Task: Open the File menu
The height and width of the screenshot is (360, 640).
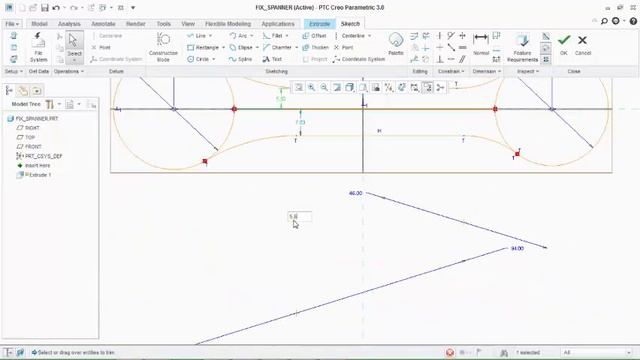Action: tap(12, 24)
